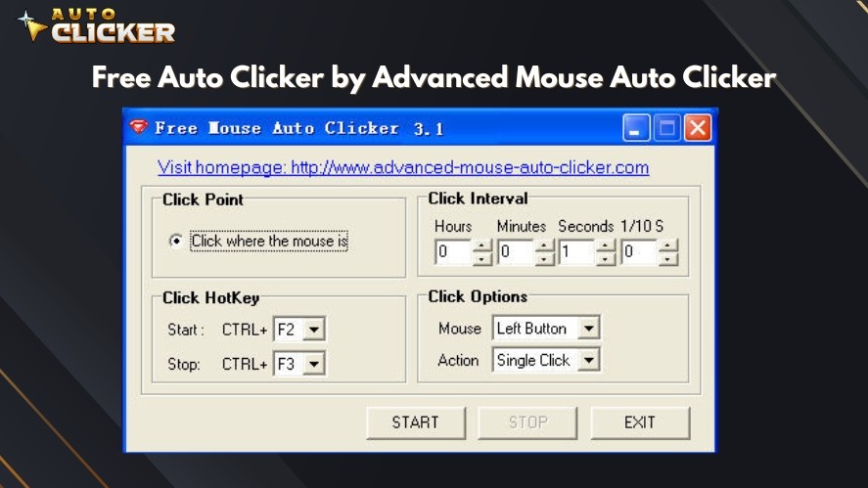Click the 'Click Interval' group label
This screenshot has width=868, height=488.
[478, 199]
